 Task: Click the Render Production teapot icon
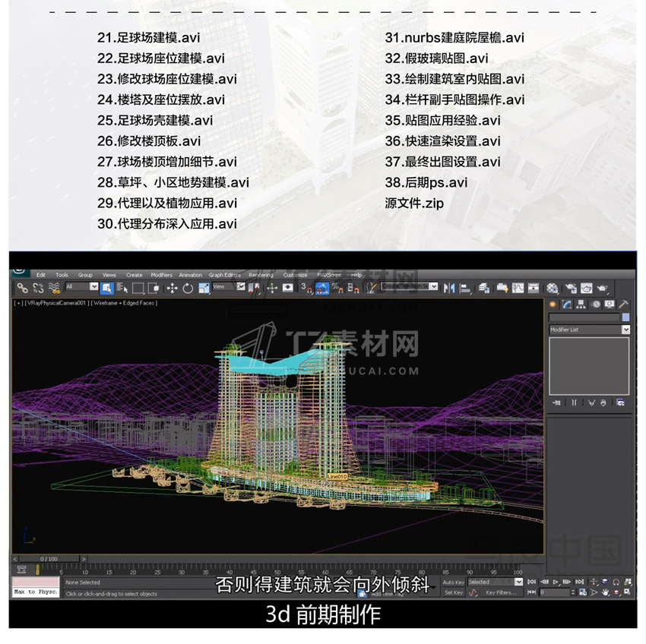coord(603,288)
